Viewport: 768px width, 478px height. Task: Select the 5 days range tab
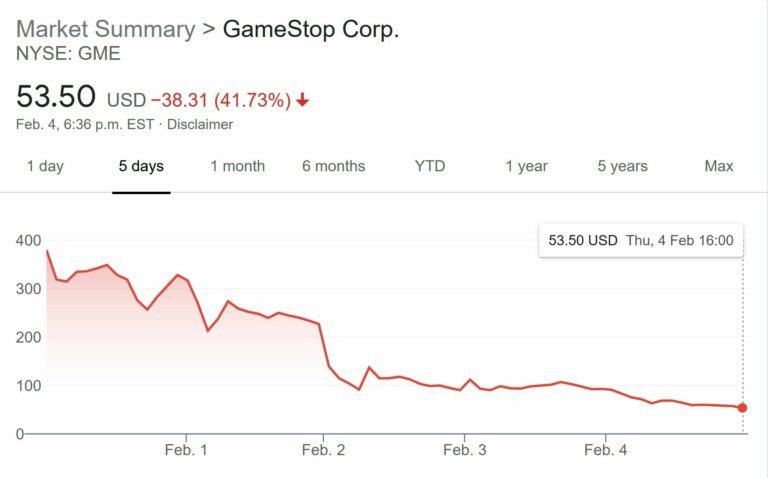click(x=141, y=166)
